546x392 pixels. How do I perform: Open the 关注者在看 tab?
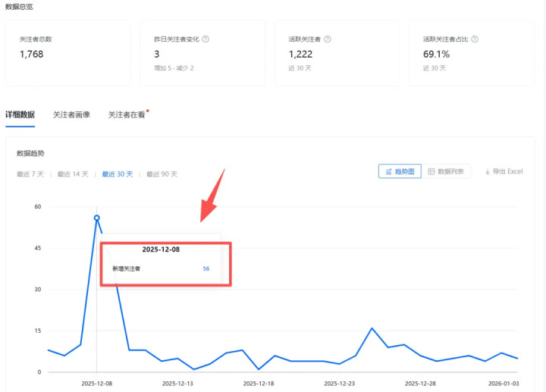tap(126, 115)
